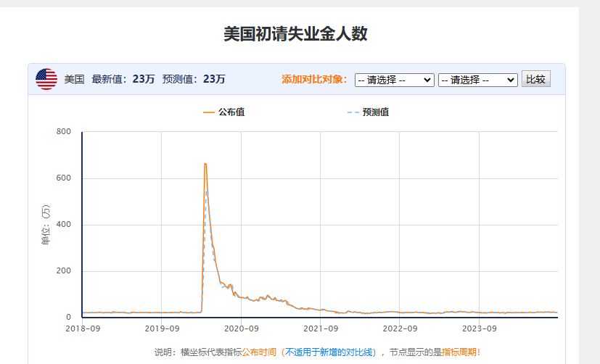Click orange line swatch beside 公布值

click(x=209, y=112)
